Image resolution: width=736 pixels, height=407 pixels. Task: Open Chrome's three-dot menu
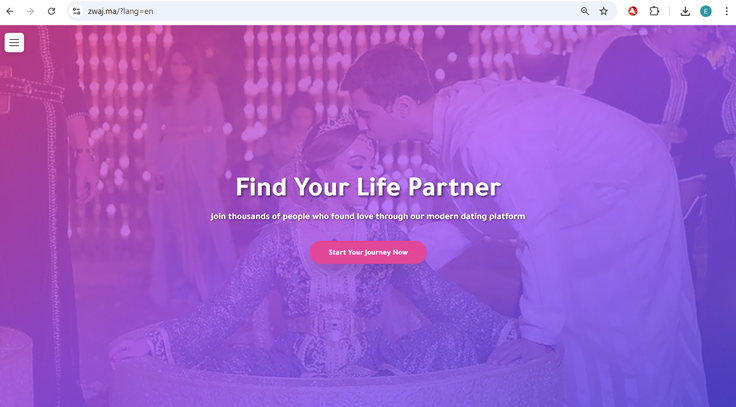click(726, 11)
